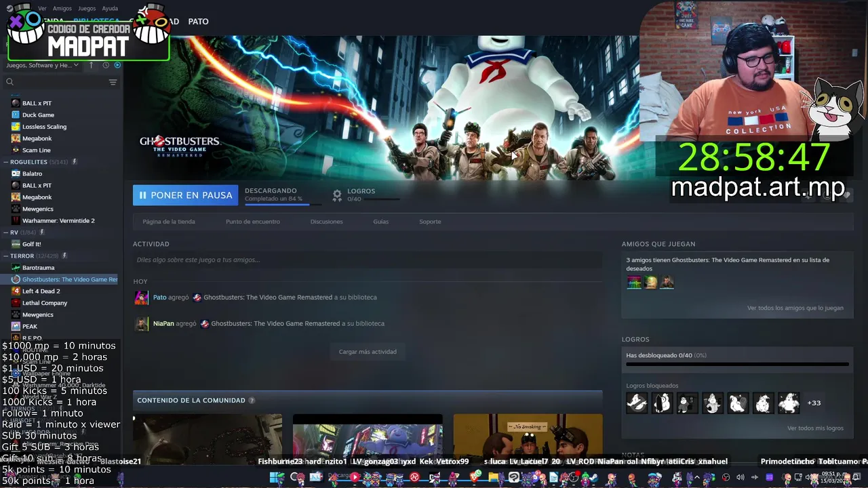Click the recent-activity clock icon in sidebar
The image size is (868, 488).
pyautogui.click(x=106, y=65)
